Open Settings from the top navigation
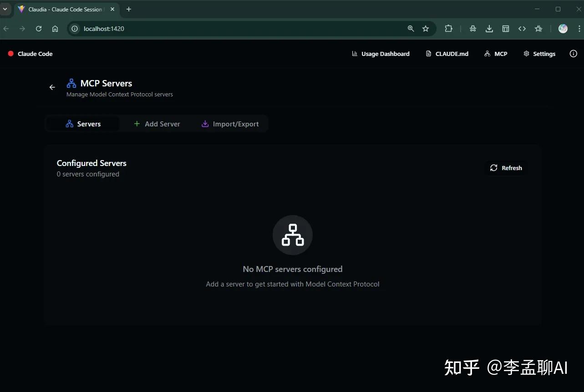The image size is (584, 392). 539,54
